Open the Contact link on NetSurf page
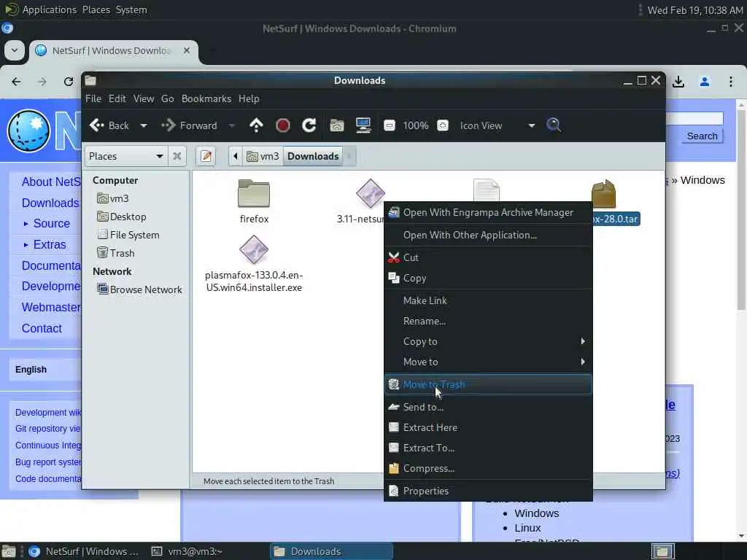The image size is (747, 560). point(42,329)
